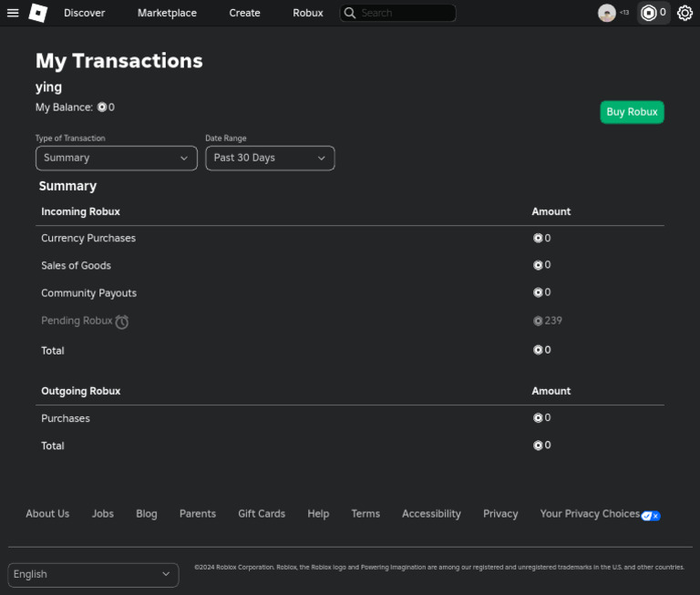Click the Purchases row under Outgoing Robux
700x595 pixels.
tap(66, 419)
